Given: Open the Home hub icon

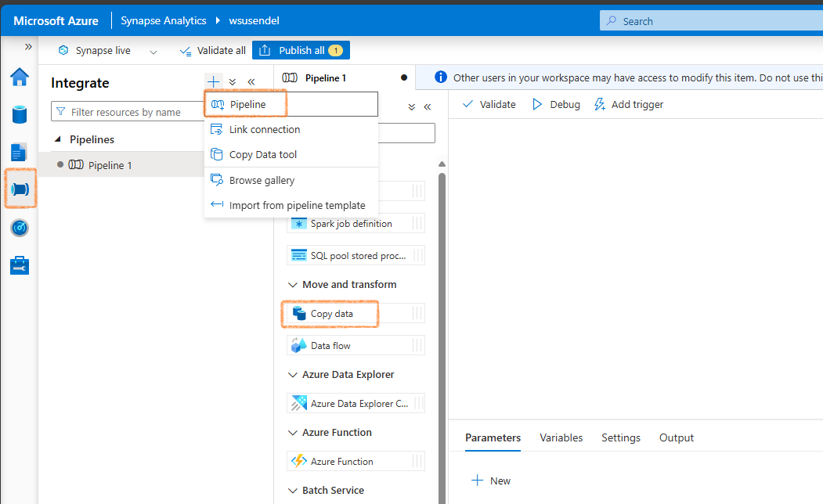Looking at the screenshot, I should pyautogui.click(x=20, y=77).
